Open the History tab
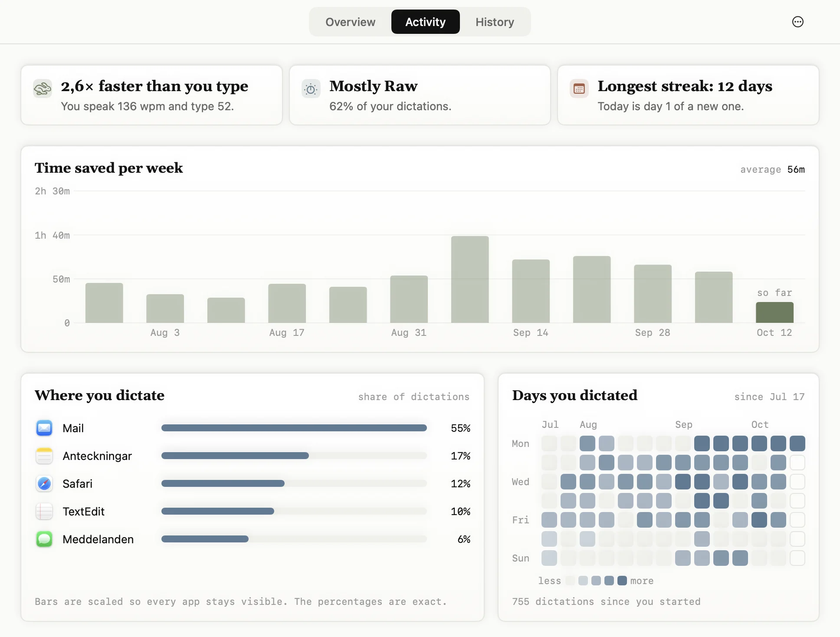The width and height of the screenshot is (840, 637). tap(495, 22)
